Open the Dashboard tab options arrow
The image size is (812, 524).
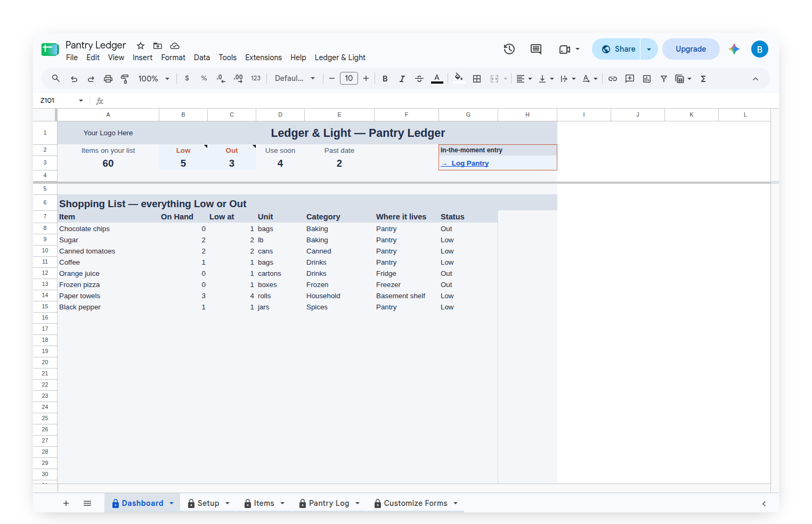click(172, 503)
